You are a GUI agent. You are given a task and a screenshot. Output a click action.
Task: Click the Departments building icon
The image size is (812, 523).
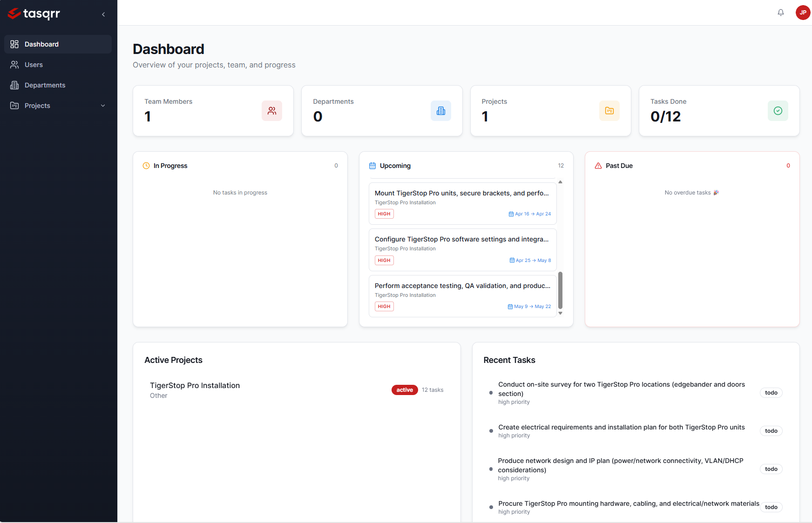click(441, 111)
